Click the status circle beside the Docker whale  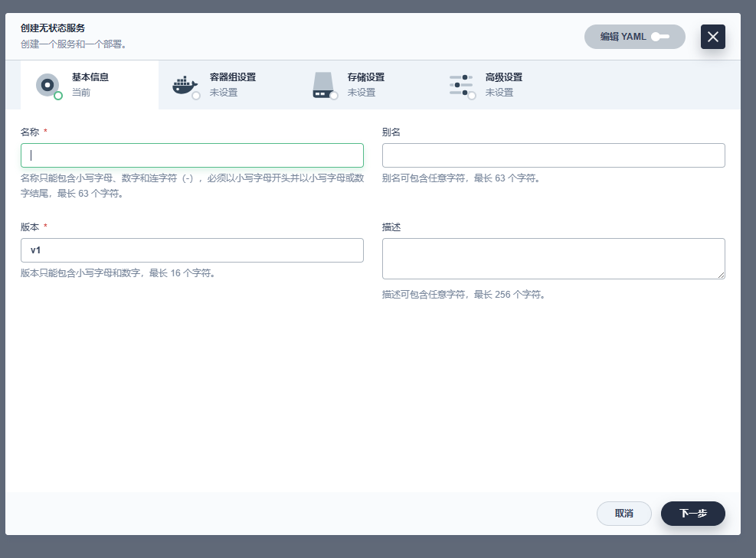point(196,96)
